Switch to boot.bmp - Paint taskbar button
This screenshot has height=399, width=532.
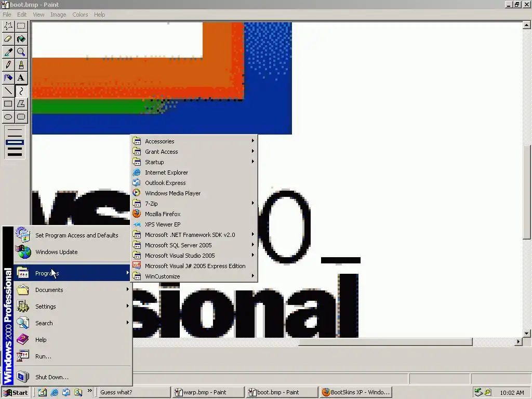pyautogui.click(x=282, y=393)
